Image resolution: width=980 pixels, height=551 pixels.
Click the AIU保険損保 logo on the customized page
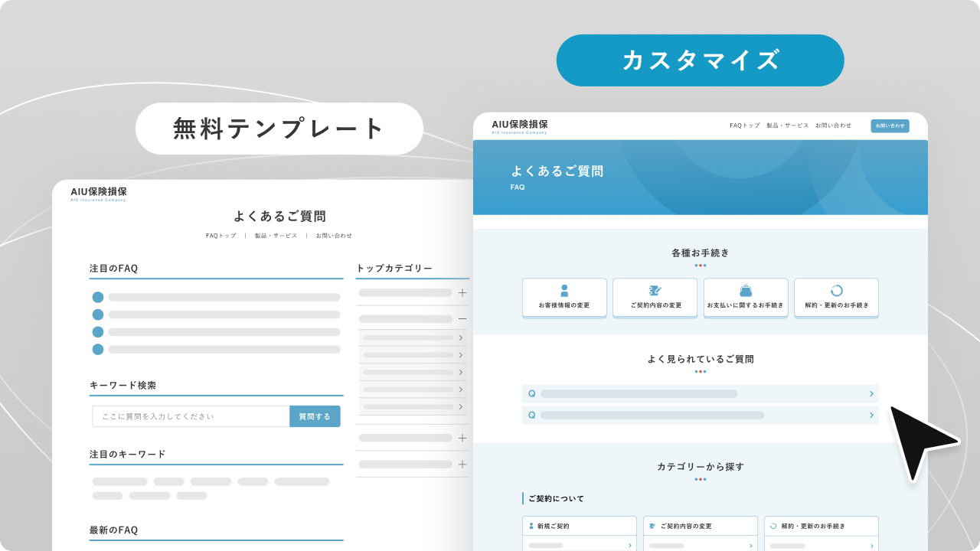point(520,126)
